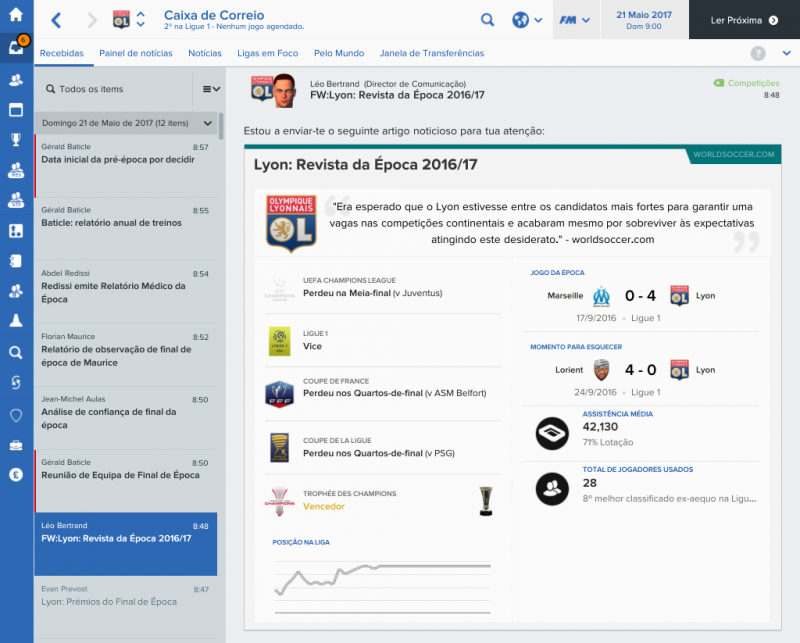Click the 21 Maio 2017 date button
Viewport: 800px width, 643px height.
(644, 20)
